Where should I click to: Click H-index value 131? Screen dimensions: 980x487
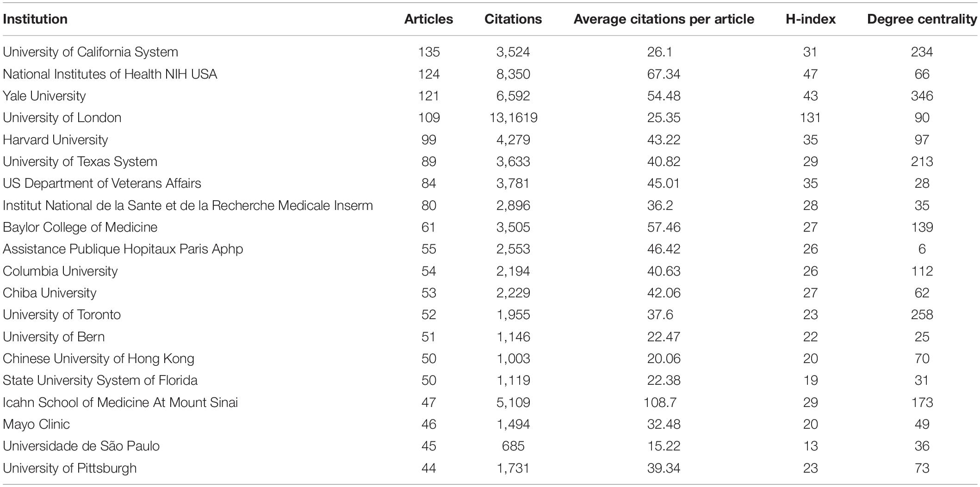point(811,117)
